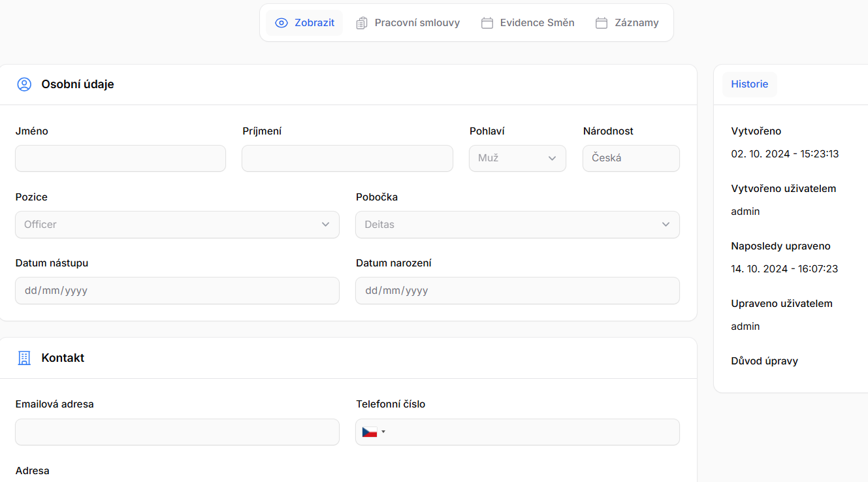
Task: Click the Czech flag icon in phone field
Action: pyautogui.click(x=370, y=432)
